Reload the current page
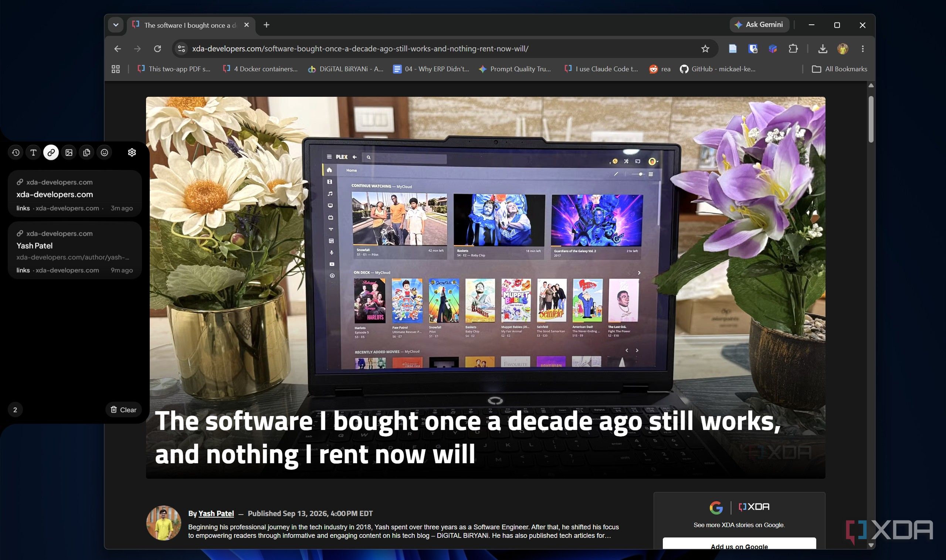This screenshot has width=946, height=560. click(x=157, y=49)
